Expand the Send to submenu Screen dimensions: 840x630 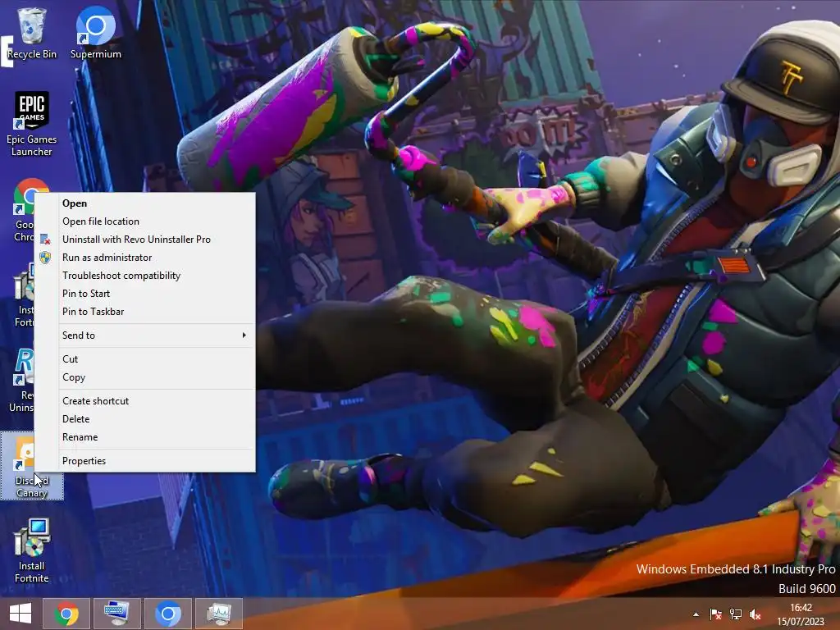tap(144, 336)
